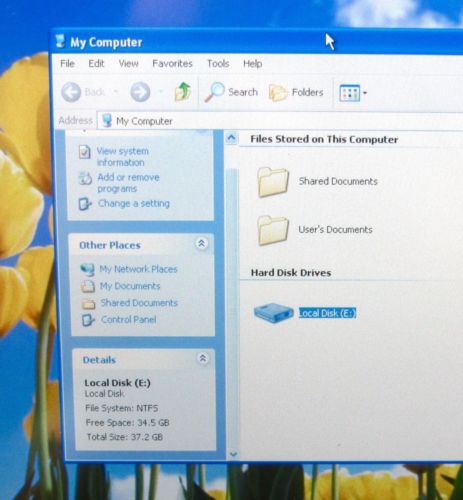This screenshot has width=463, height=500.
Task: Go up one folder level icon
Action: click(x=183, y=92)
